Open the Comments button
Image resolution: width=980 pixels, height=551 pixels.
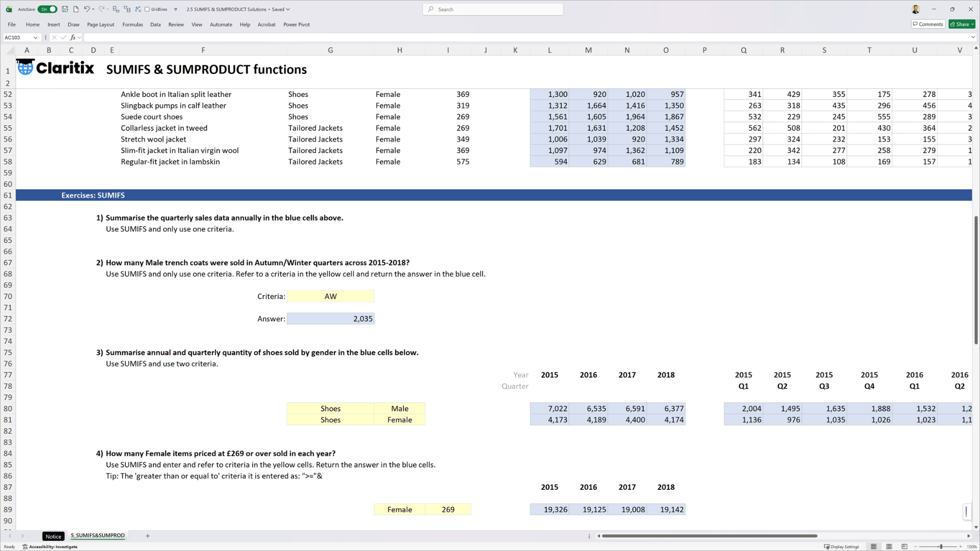point(928,24)
